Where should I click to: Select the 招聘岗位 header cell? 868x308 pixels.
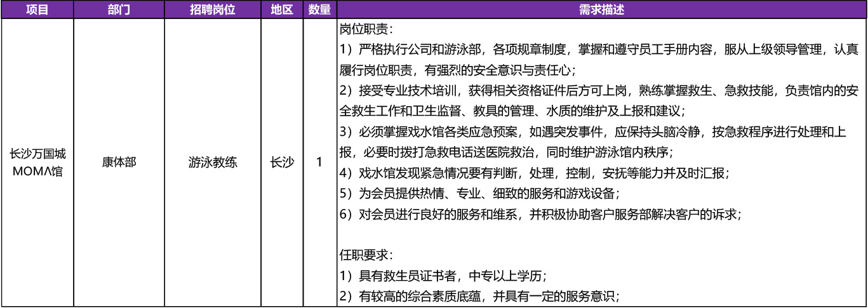[x=213, y=10]
